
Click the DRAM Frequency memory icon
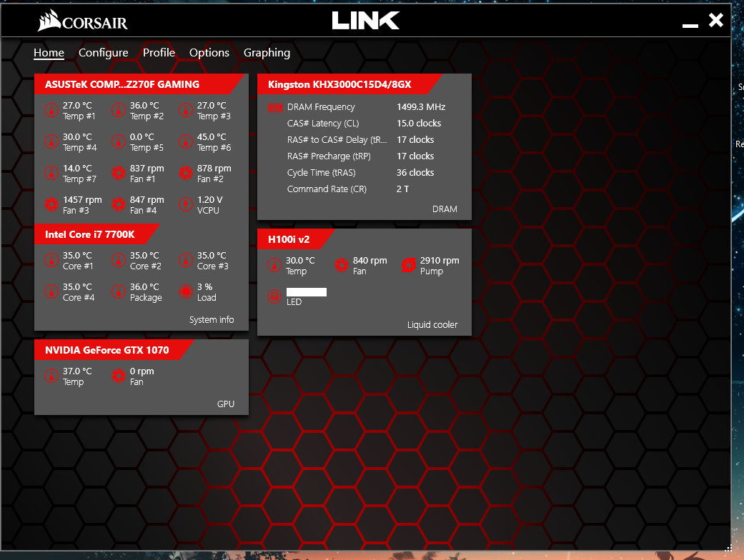275,108
